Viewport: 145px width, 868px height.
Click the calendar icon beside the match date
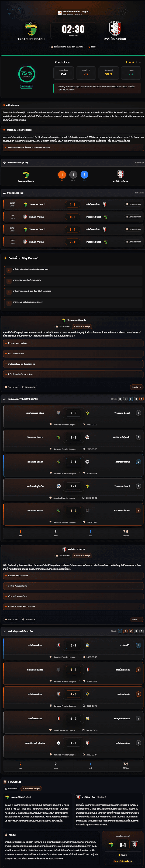(52, 47)
